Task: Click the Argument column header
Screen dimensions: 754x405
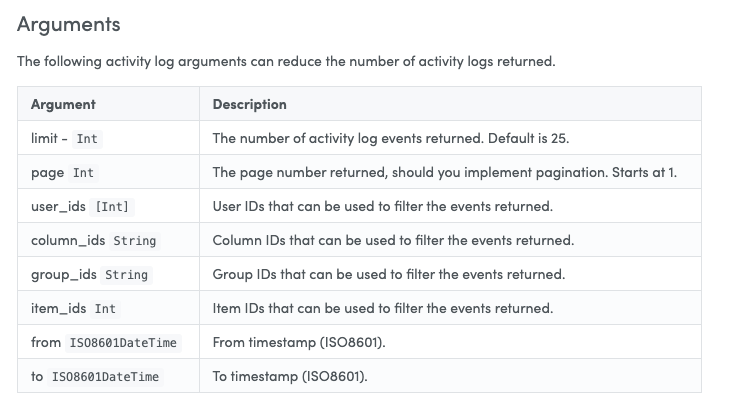Action: coord(63,104)
